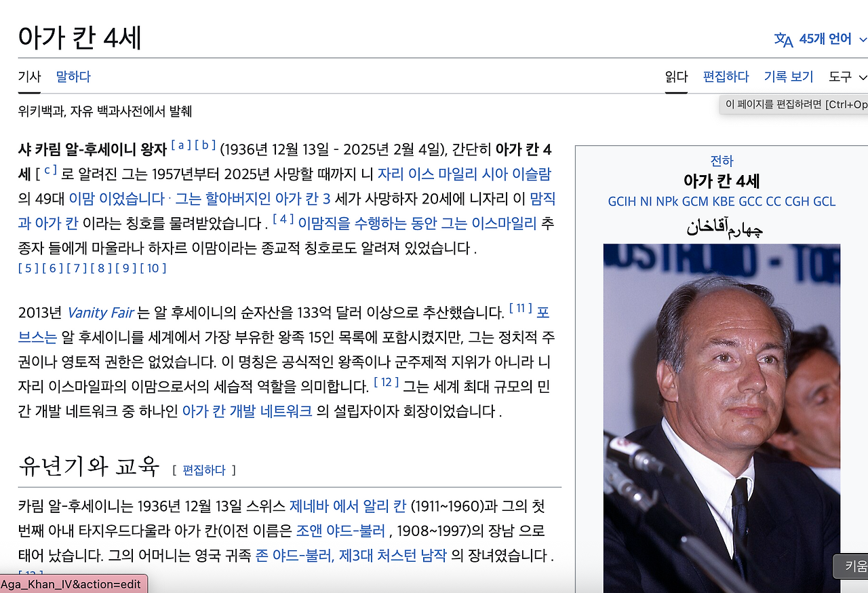This screenshot has height=593, width=868.
Task: Click the 위키백과, 자유 백과사전에서 발췌 tagline
Action: [x=105, y=111]
